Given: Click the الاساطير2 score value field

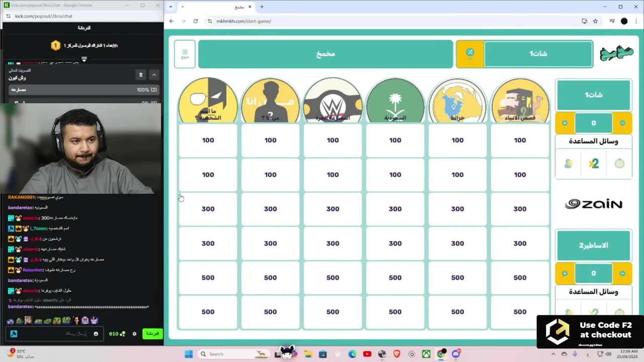Looking at the screenshot, I should (594, 274).
